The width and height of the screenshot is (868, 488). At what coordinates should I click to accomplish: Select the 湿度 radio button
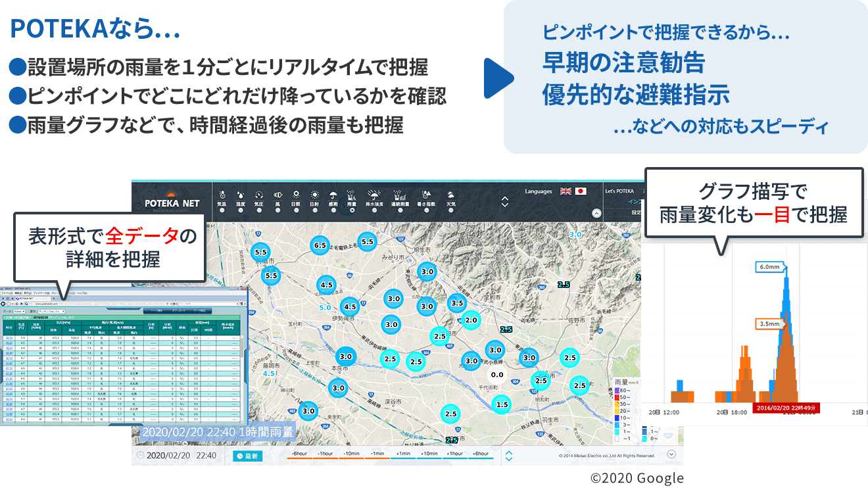pyautogui.click(x=241, y=210)
